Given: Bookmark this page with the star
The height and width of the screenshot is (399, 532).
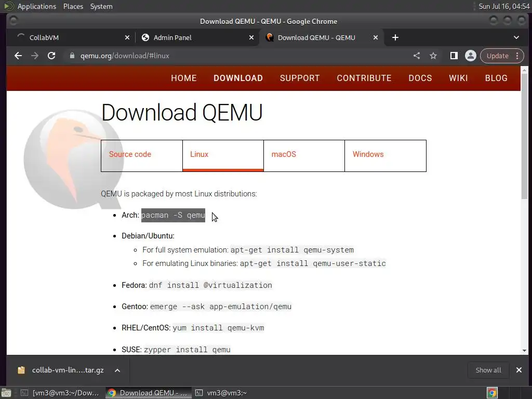Looking at the screenshot, I should 433,56.
